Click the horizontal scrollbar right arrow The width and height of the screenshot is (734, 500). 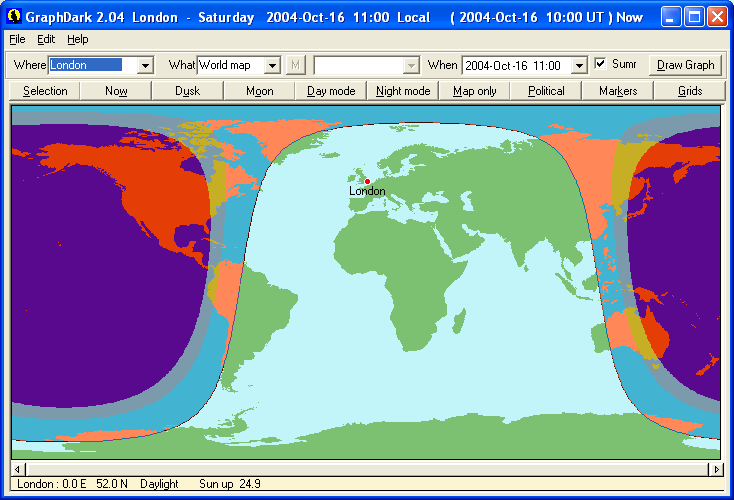pos(716,469)
